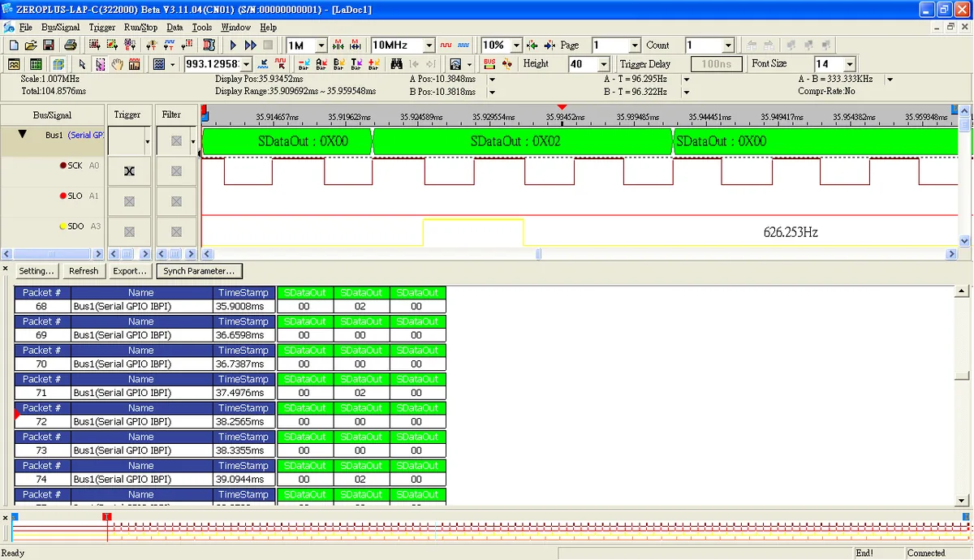The width and height of the screenshot is (974, 560).
Task: Click the red BUS icon
Action: (489, 64)
